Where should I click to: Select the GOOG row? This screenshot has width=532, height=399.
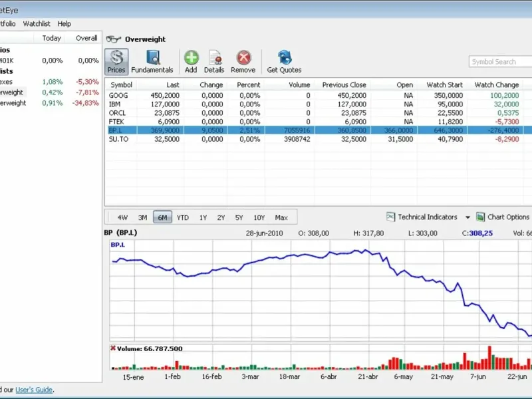coord(319,95)
